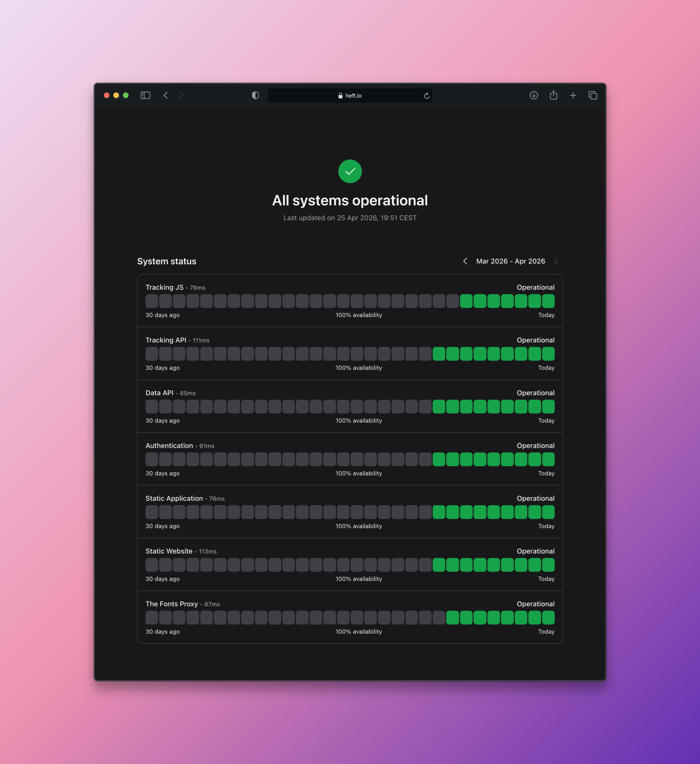The height and width of the screenshot is (764, 700).
Task: Click the Operational status of Static Website
Action: (536, 551)
